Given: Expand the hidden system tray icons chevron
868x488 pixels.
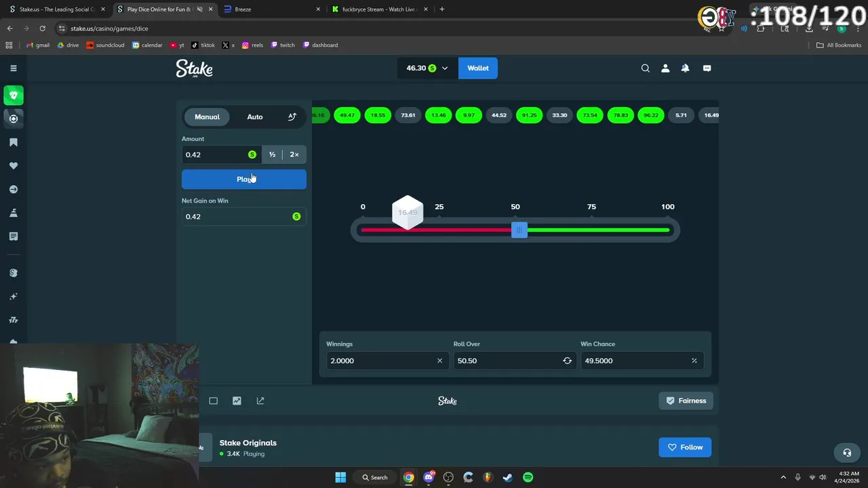Looking at the screenshot, I should [x=783, y=477].
